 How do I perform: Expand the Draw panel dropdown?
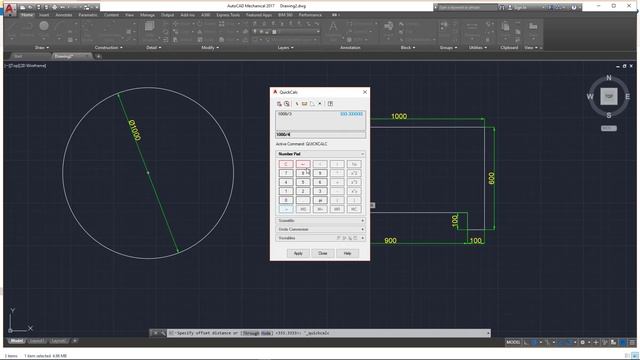tap(41, 48)
